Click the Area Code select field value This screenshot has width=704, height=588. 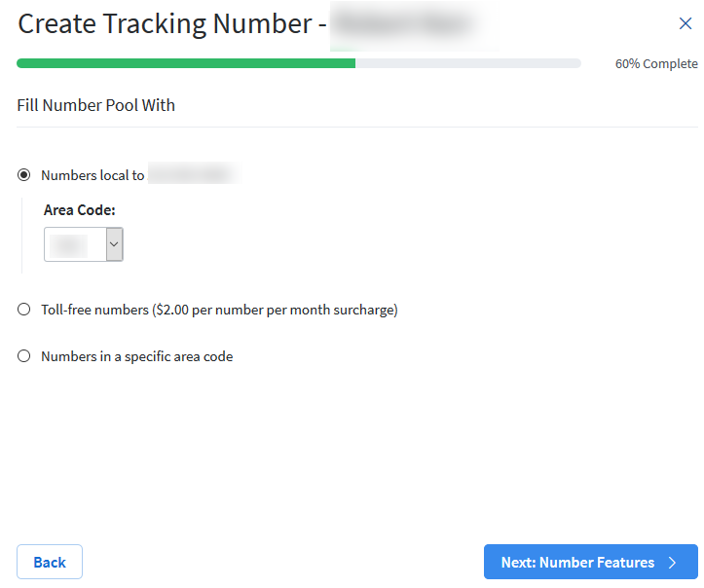point(74,245)
